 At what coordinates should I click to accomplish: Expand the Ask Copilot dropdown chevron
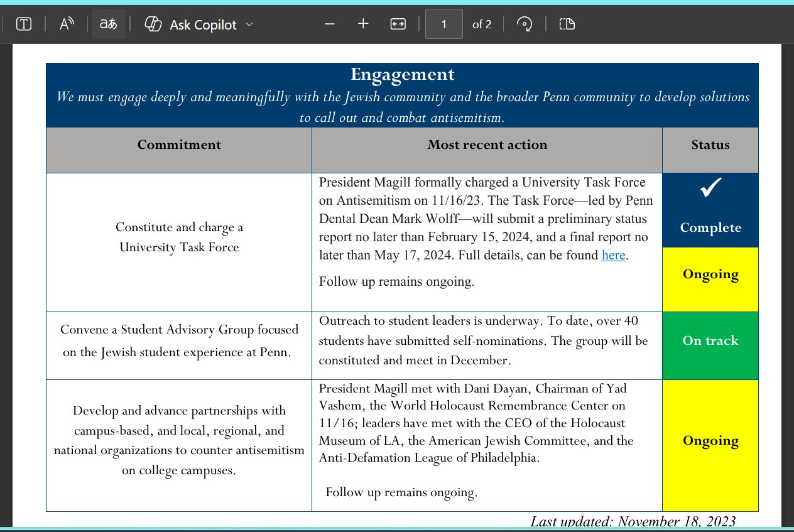(x=249, y=24)
